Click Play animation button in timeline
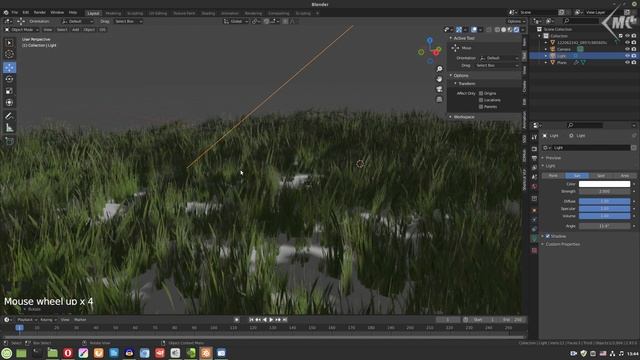640x360 pixels. (271, 320)
